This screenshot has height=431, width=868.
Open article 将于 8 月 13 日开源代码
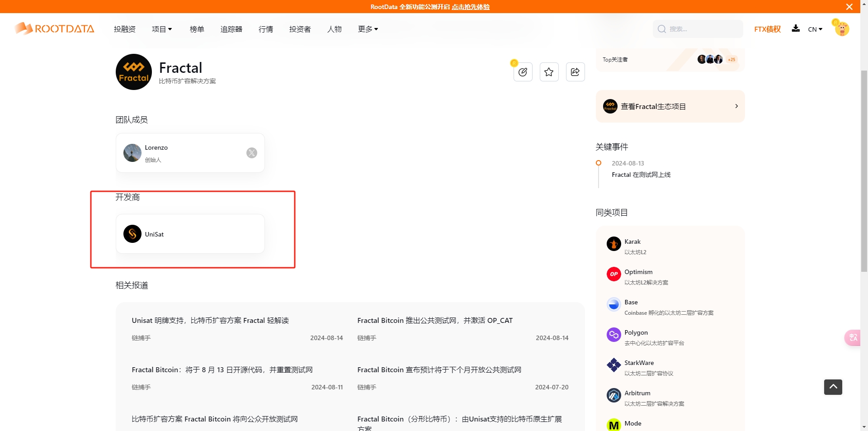point(222,369)
